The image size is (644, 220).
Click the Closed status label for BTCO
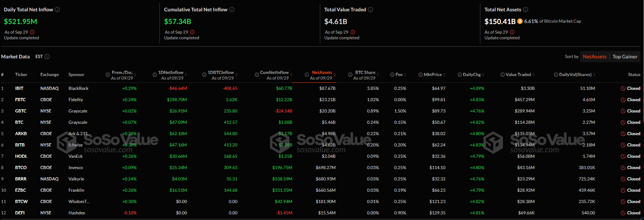pyautogui.click(x=633, y=168)
